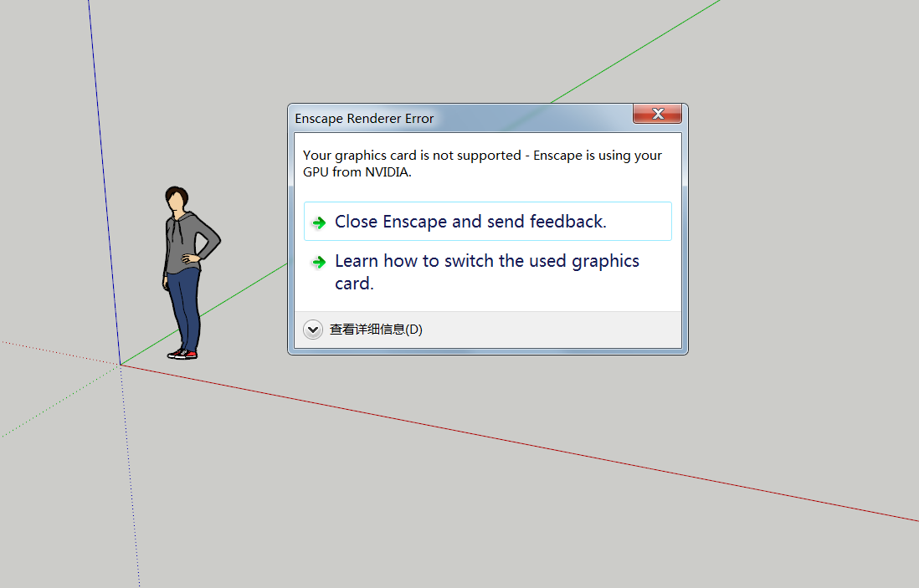The width and height of the screenshot is (919, 588).
Task: Expand the 查看详细信息(D) details section
Action: point(313,330)
